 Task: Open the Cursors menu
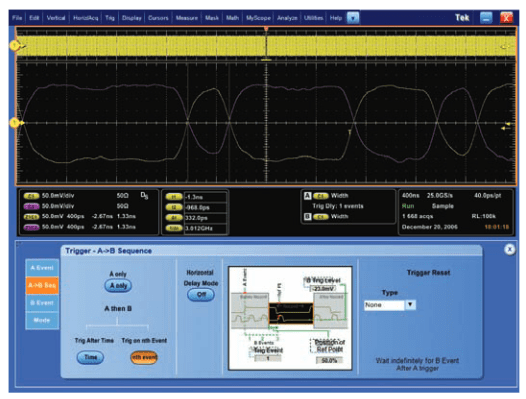158,18
